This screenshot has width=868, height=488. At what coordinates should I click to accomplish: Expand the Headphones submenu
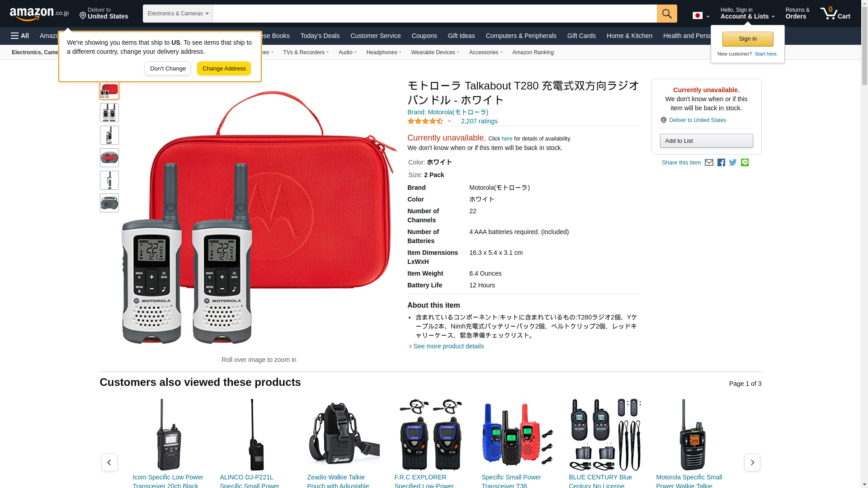click(384, 52)
